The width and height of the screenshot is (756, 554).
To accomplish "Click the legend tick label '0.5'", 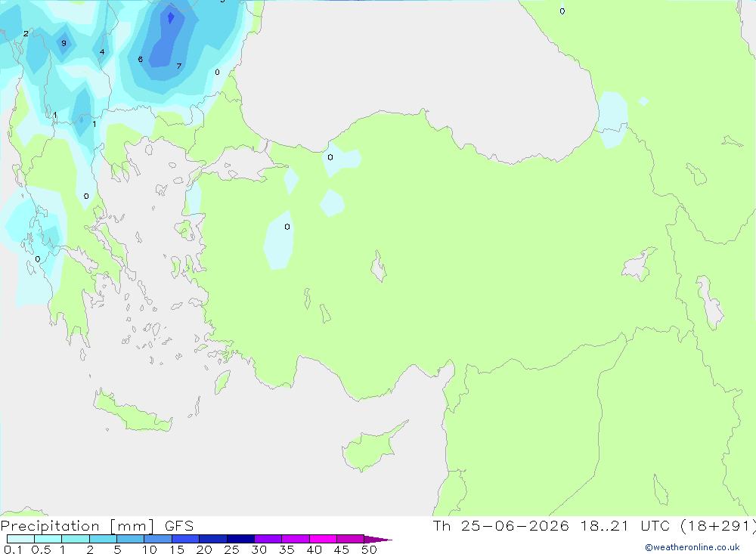I will (x=41, y=549).
